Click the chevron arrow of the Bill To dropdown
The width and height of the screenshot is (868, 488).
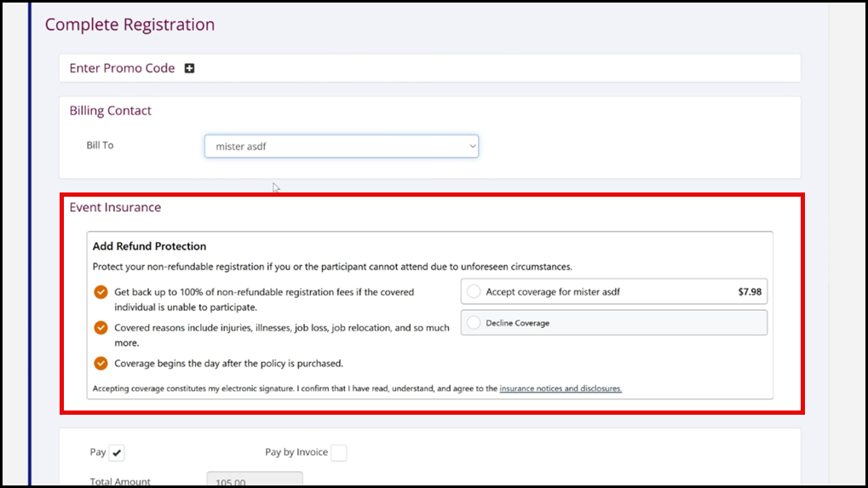point(473,146)
